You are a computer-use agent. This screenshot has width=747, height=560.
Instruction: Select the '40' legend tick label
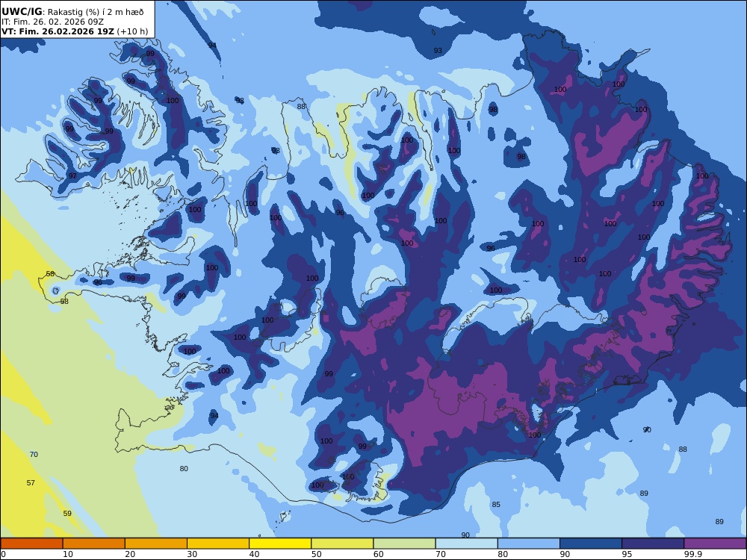pyautogui.click(x=255, y=554)
